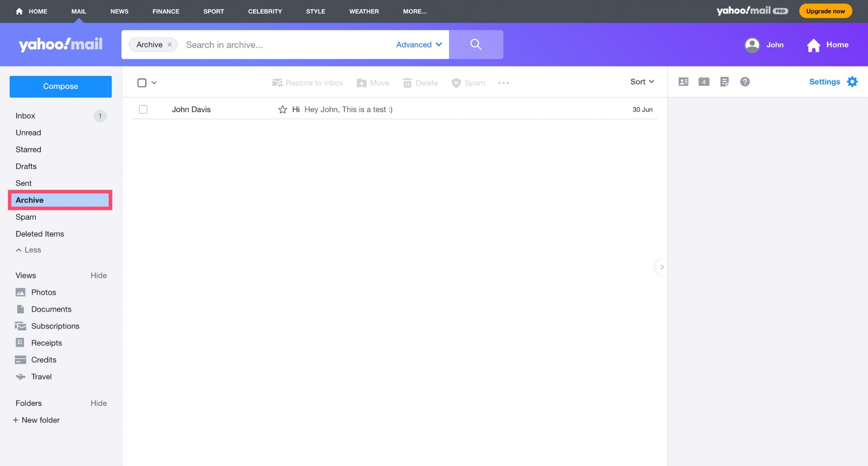This screenshot has width=868, height=466.
Task: Tick the John Davis email checkbox
Action: (143, 109)
